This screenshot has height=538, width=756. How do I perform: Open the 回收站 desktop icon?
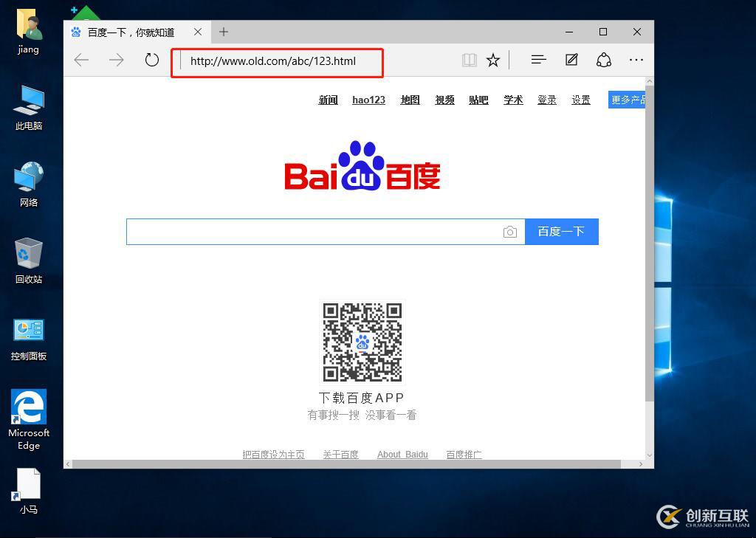click(28, 258)
